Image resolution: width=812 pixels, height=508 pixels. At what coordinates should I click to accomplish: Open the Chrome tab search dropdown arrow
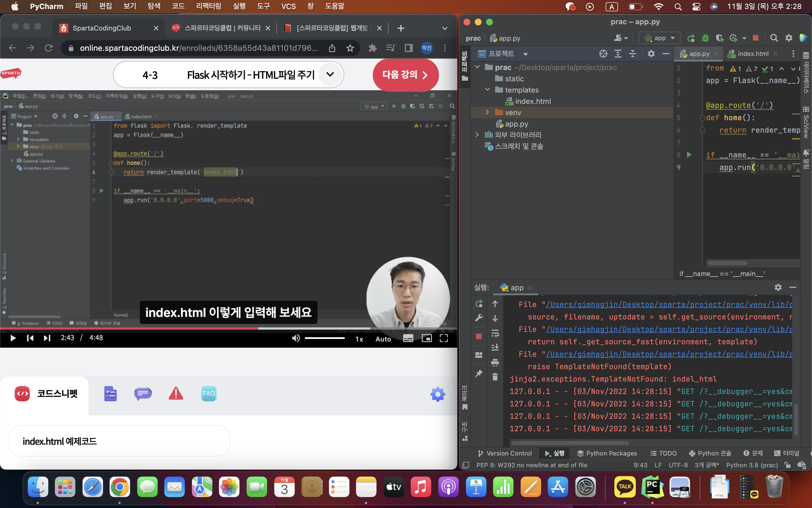445,28
